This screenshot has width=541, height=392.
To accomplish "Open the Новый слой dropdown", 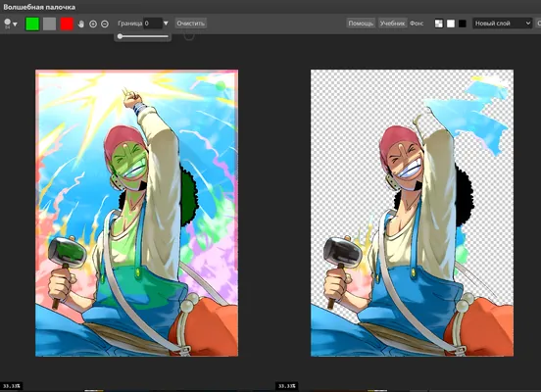I will coord(503,24).
